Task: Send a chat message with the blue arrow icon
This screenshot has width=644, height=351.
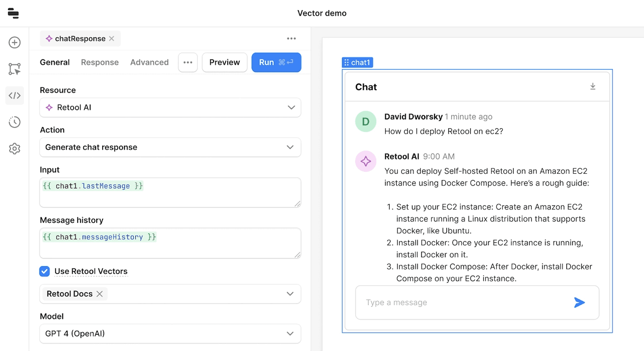Action: pos(579,302)
